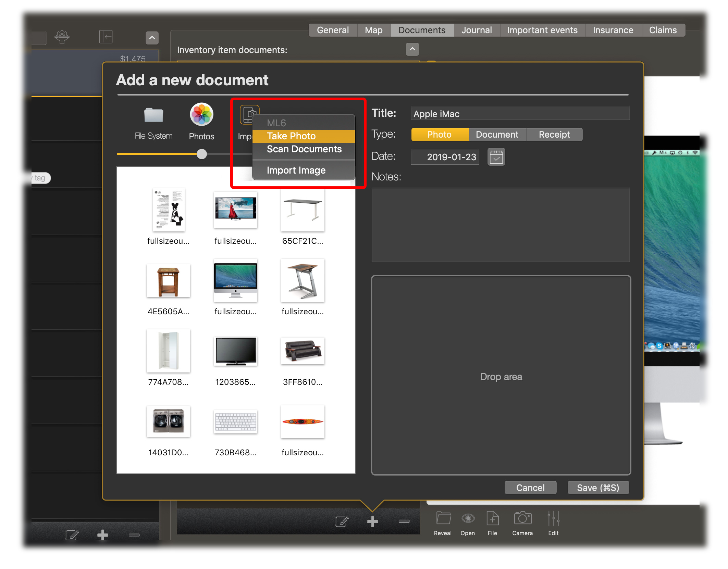Open the date calendar picker
The image size is (728, 569).
pos(496,157)
